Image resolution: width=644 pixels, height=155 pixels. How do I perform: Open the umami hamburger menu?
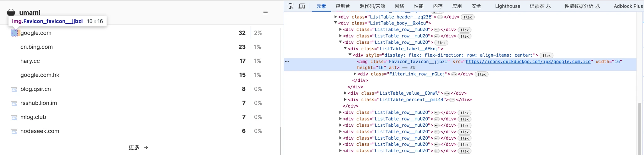265,13
